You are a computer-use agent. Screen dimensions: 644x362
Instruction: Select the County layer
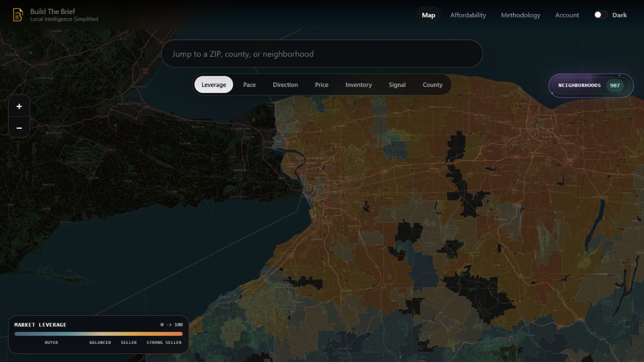[x=433, y=84]
